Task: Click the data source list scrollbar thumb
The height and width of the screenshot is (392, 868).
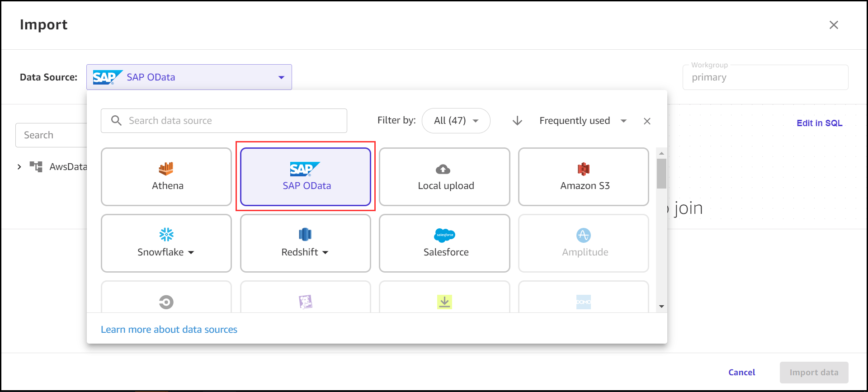Action: coord(661,173)
